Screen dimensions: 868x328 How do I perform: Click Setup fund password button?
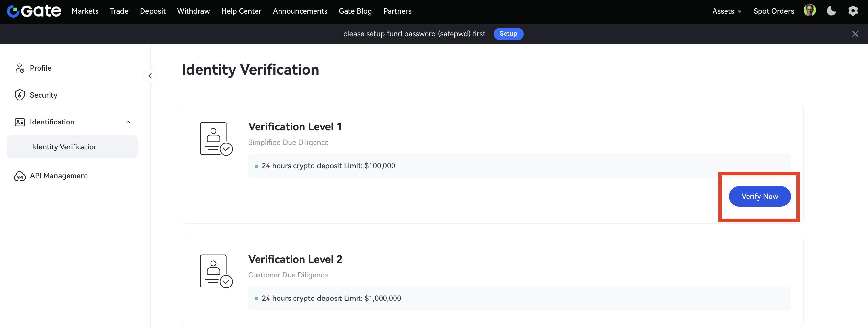(x=508, y=34)
